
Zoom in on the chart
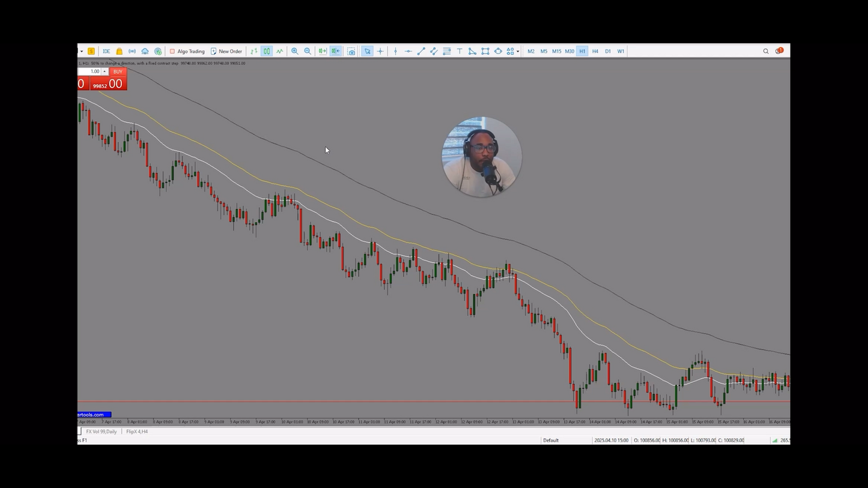pos(294,51)
